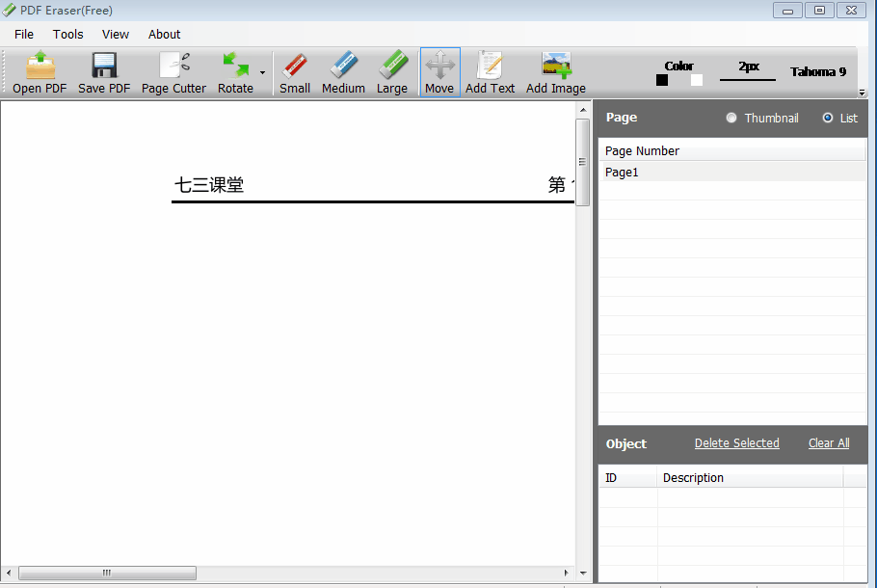Open the About menu

coord(164,34)
